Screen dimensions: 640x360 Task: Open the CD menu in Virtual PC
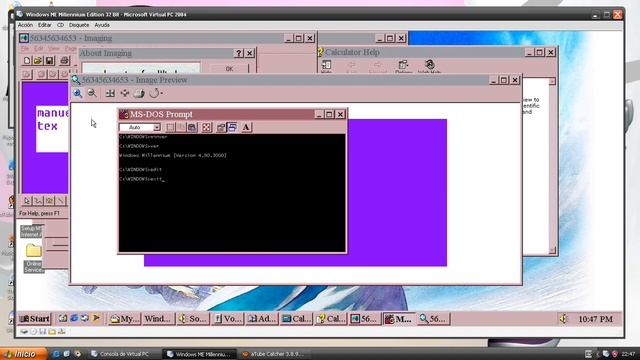pyautogui.click(x=60, y=25)
